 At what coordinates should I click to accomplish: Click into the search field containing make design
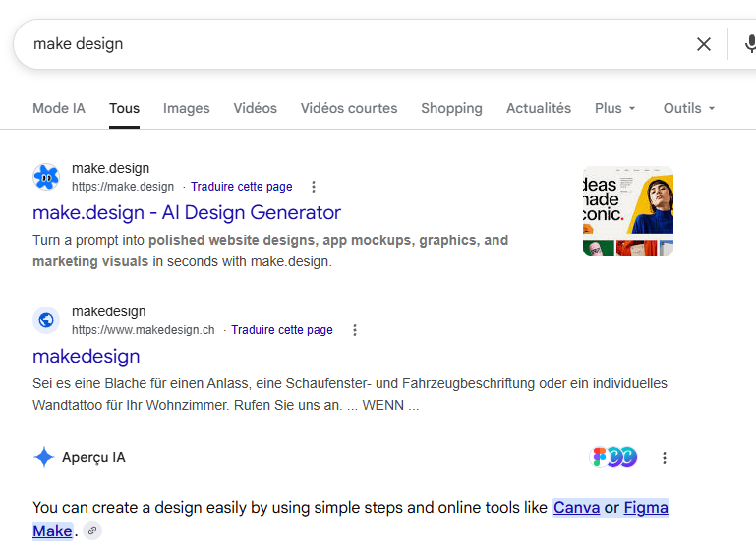coord(357,44)
